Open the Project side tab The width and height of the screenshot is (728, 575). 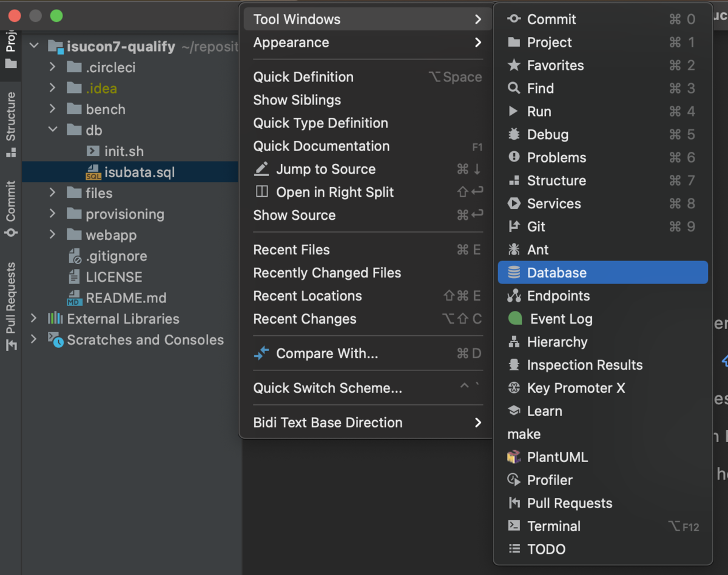[x=11, y=49]
